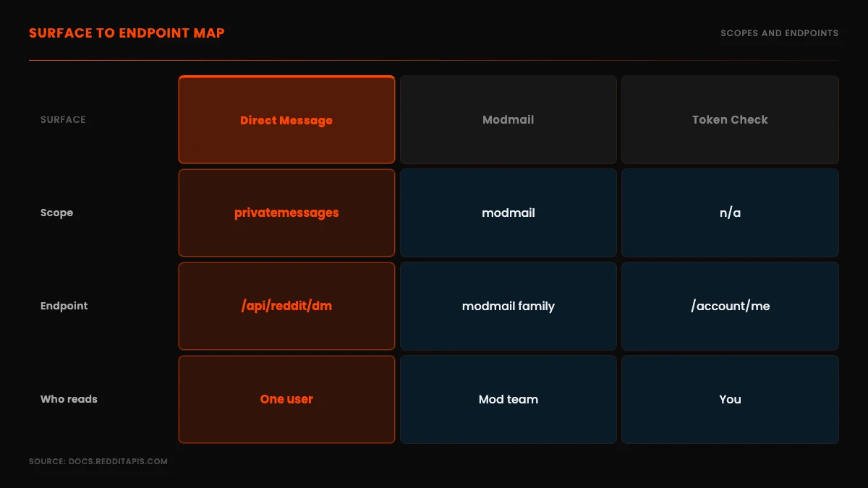Click the 'Mod team' cell
The image size is (868, 488).
pos(509,399)
